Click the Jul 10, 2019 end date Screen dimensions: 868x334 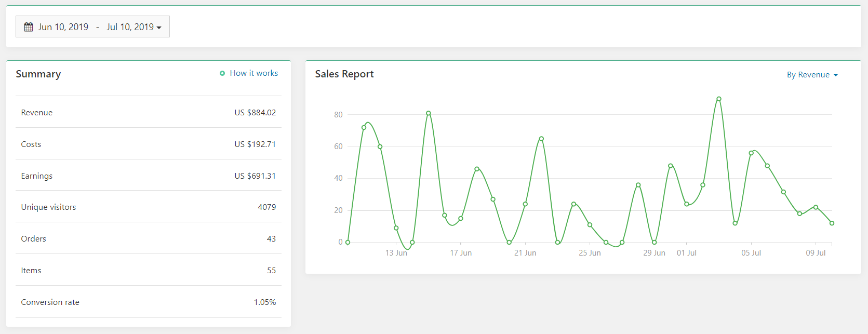(x=130, y=27)
